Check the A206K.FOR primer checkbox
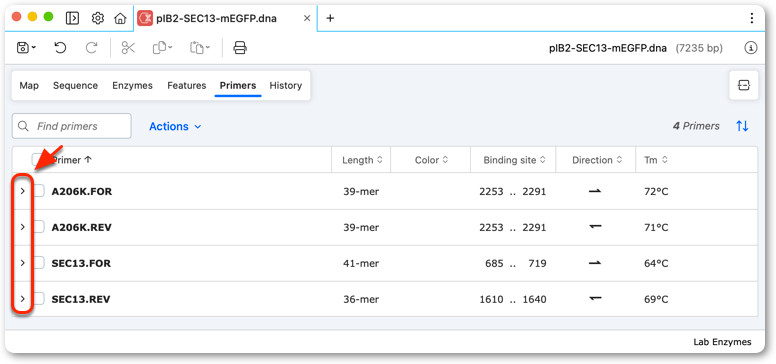Viewport: 776px width, 364px height. [39, 191]
